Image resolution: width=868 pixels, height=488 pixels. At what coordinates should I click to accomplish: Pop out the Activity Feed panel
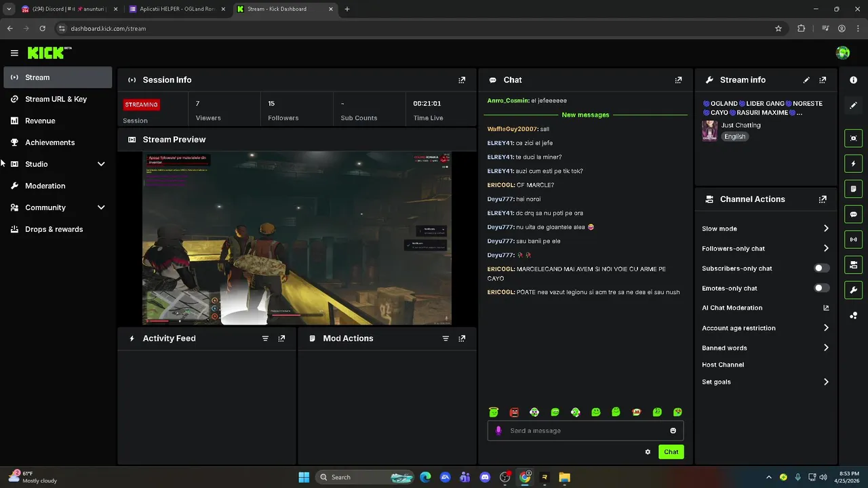[x=281, y=338]
